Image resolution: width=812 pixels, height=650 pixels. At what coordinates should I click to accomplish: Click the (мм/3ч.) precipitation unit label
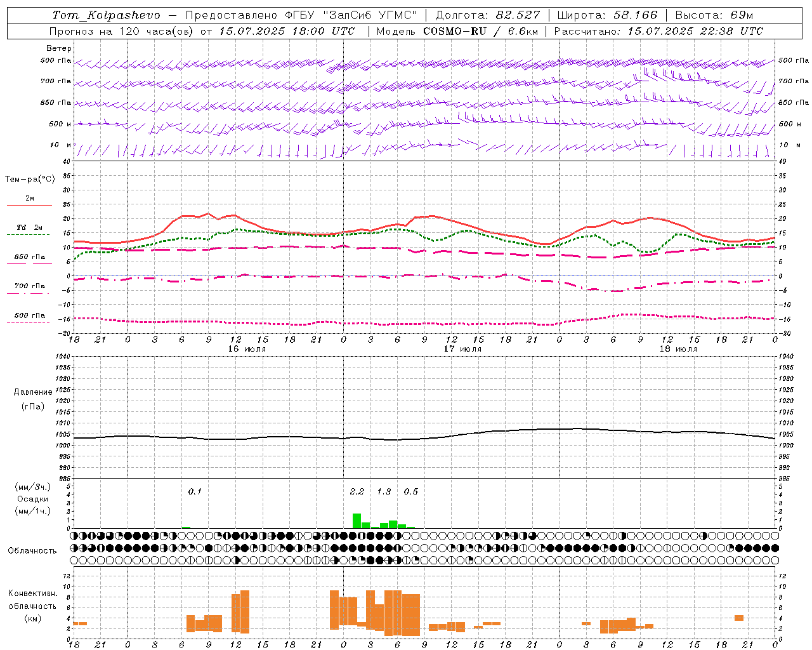tap(33, 487)
